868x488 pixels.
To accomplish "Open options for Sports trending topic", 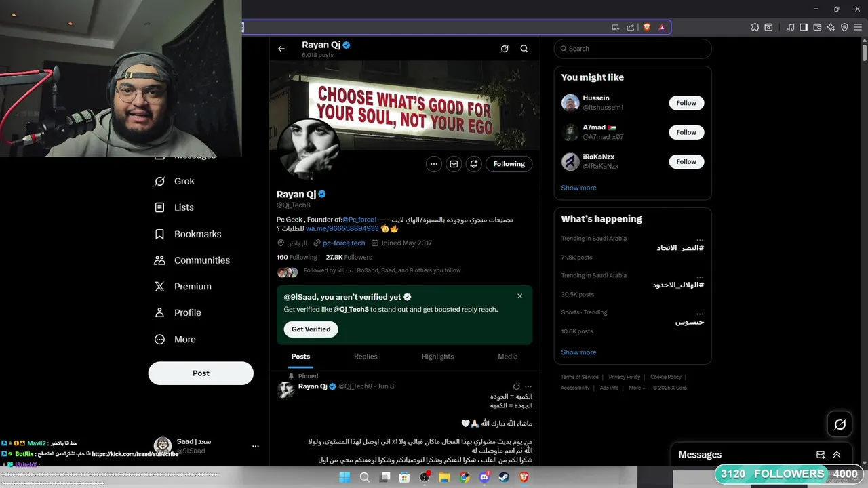I will point(700,314).
